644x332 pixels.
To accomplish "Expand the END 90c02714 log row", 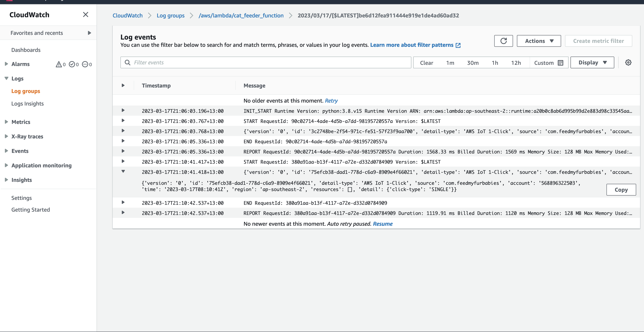I will coord(123,141).
